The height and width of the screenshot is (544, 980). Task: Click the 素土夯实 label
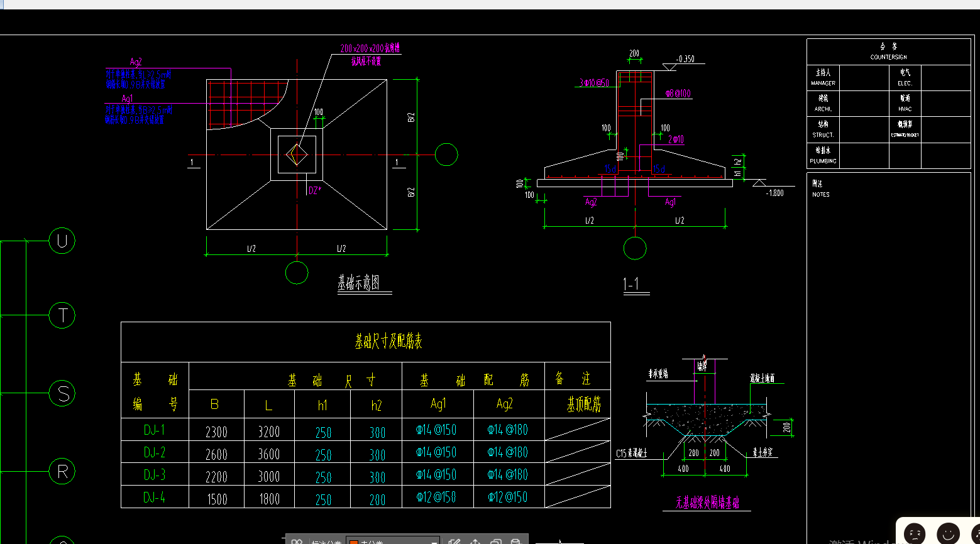pyautogui.click(x=763, y=452)
